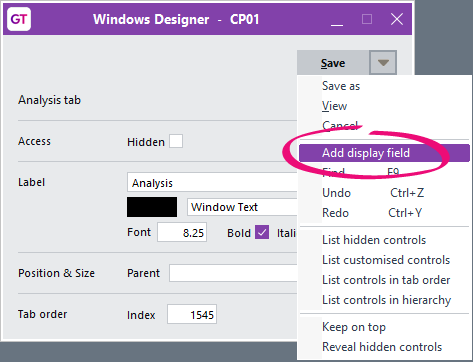Open the Window Text colour dropdown
The width and height of the screenshot is (473, 362).
pyautogui.click(x=242, y=207)
